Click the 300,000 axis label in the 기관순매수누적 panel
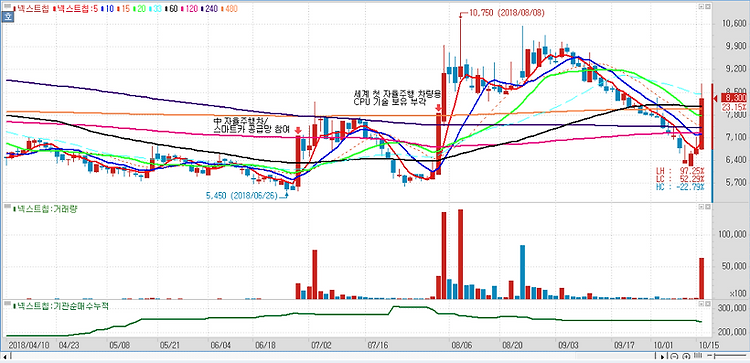Viewport: 750px width, 363px height. pos(731,309)
